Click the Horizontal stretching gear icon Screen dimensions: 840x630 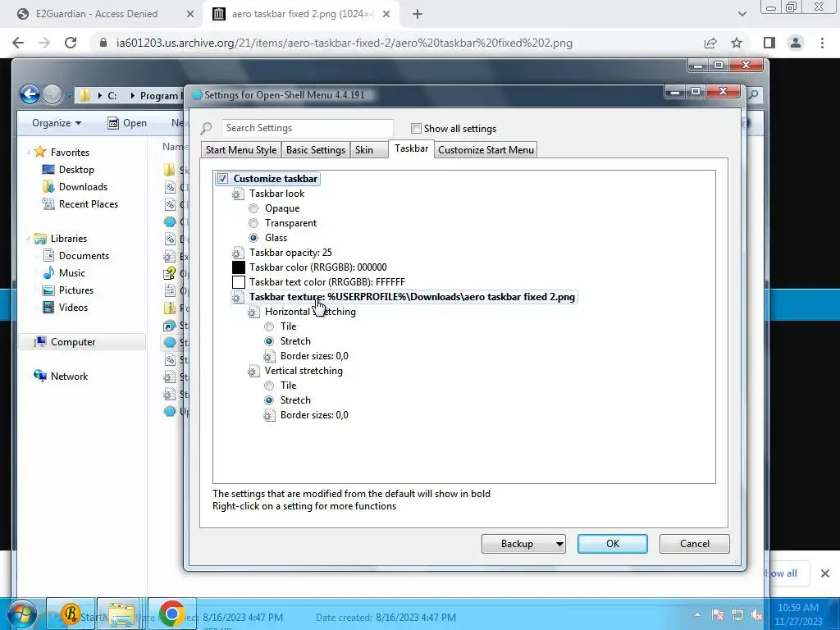click(x=253, y=313)
